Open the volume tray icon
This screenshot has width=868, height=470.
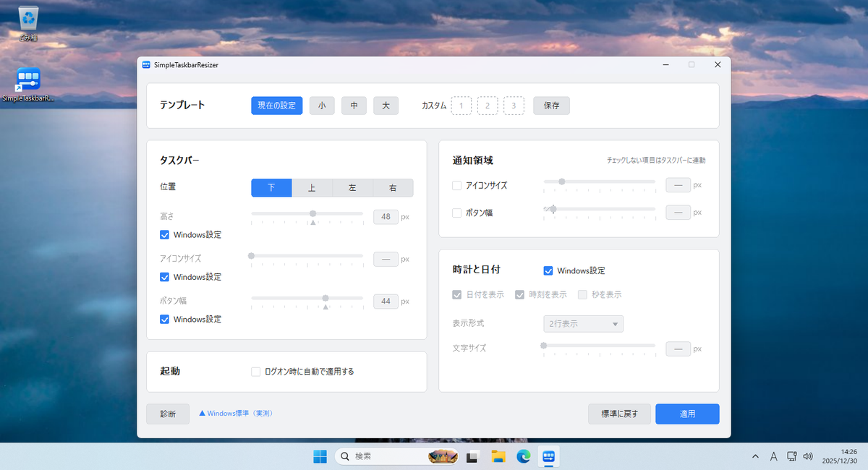(x=808, y=456)
